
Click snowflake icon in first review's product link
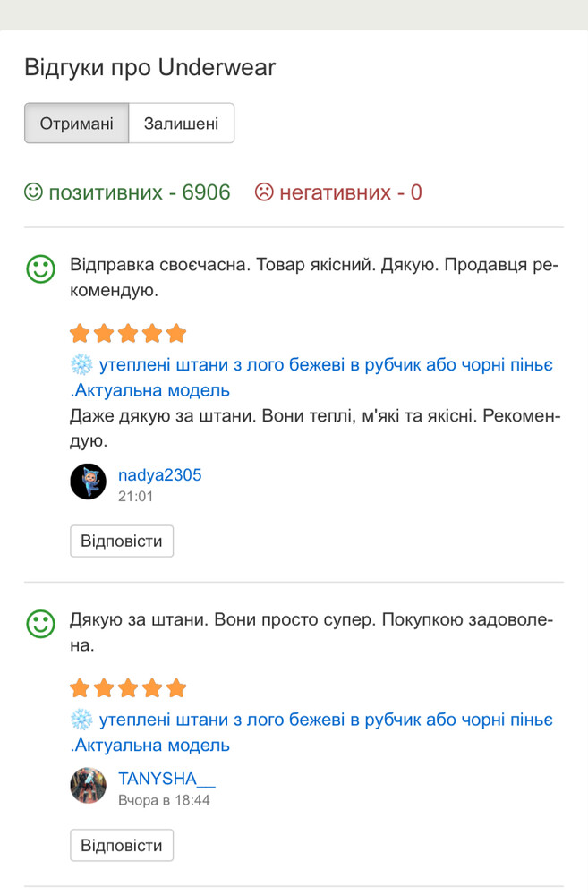[81, 365]
